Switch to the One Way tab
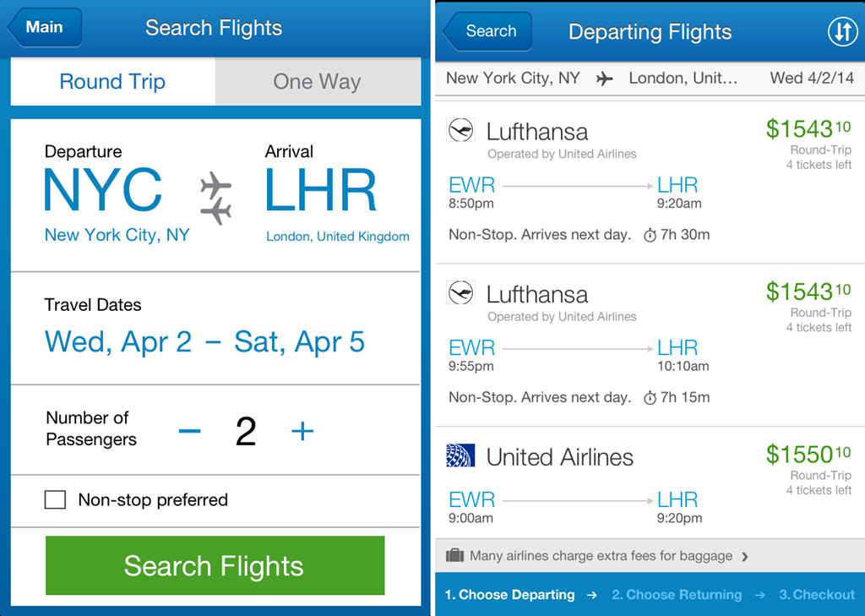865x616 pixels. 318,82
